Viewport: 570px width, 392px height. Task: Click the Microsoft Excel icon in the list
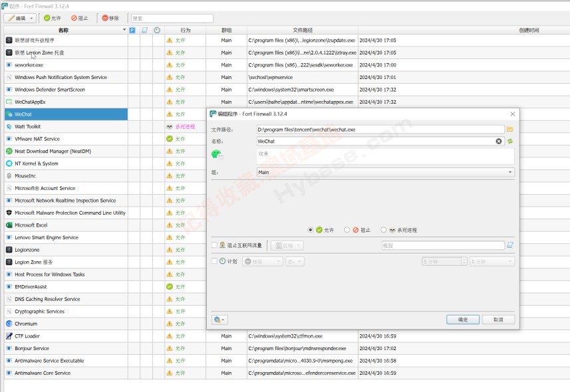click(x=9, y=225)
